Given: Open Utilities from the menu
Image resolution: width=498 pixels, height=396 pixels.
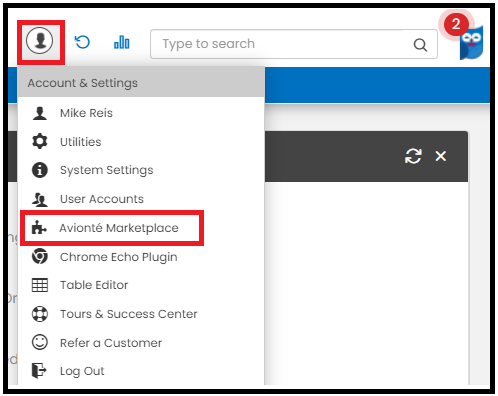Looking at the screenshot, I should coord(141,142).
